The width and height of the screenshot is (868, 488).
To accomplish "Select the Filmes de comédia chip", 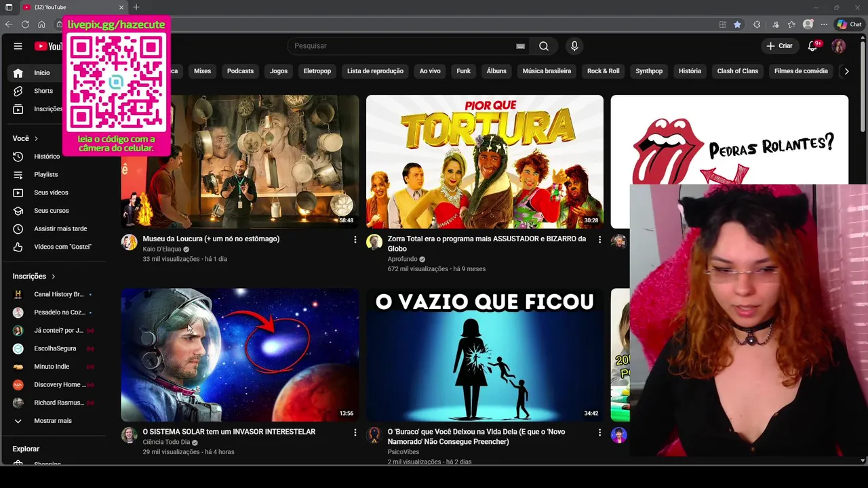I will tap(801, 71).
